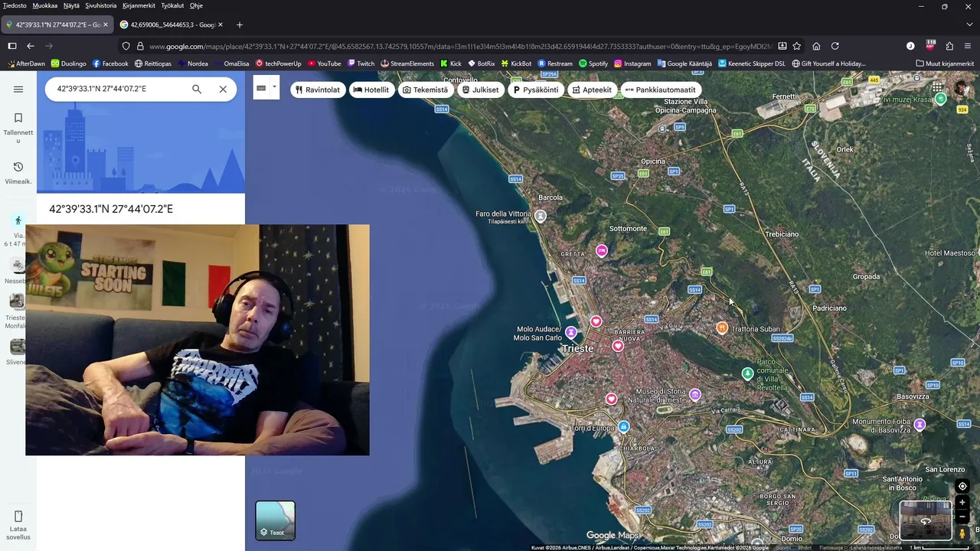
Task: Center map on my location button
Action: click(x=962, y=486)
